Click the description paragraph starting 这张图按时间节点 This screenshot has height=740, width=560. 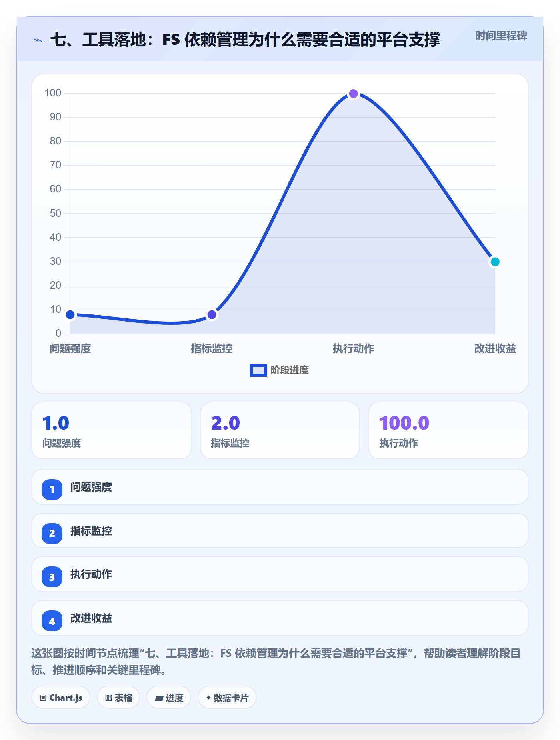pos(276,662)
